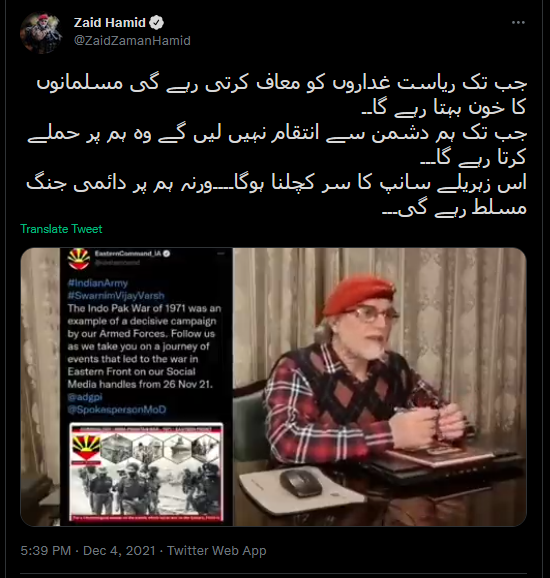Click the Zaid Hamid display name
This screenshot has width=550, height=578.
[110, 23]
